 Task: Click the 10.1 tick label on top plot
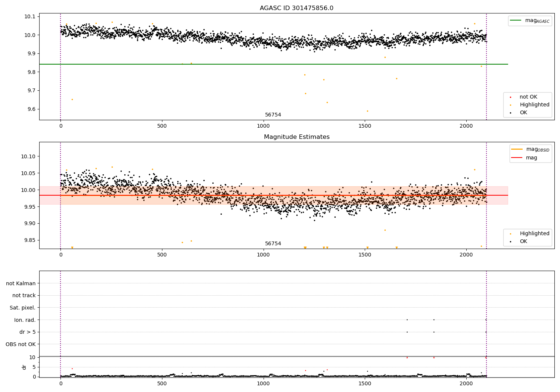click(x=30, y=16)
